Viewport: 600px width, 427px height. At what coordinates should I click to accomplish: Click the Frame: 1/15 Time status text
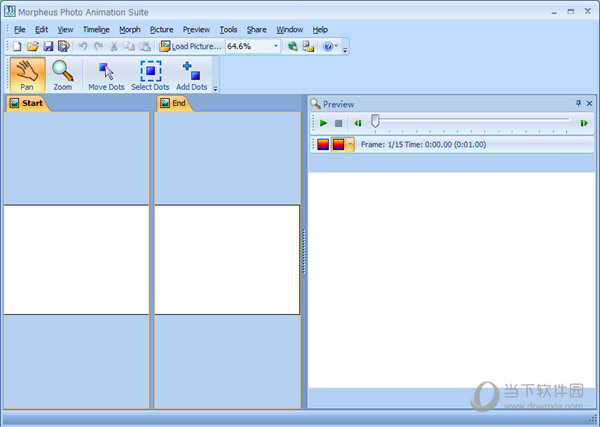(x=424, y=145)
